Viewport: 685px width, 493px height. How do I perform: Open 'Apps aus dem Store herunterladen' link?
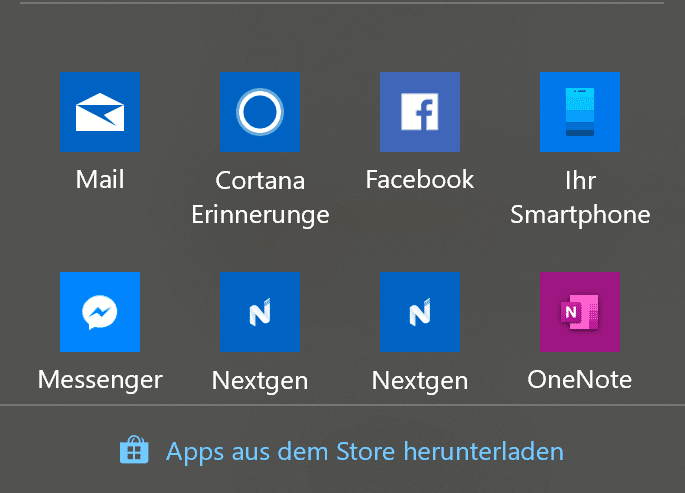365,452
